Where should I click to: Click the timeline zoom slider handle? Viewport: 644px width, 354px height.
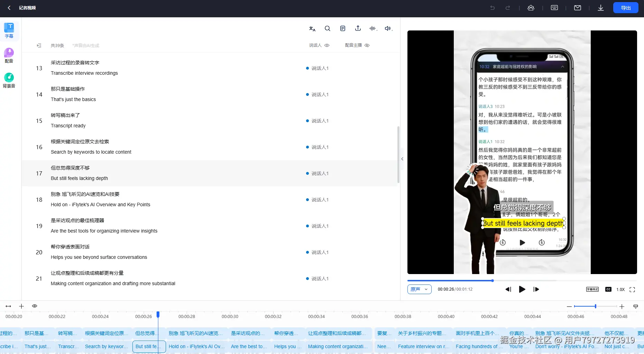tap(596, 306)
